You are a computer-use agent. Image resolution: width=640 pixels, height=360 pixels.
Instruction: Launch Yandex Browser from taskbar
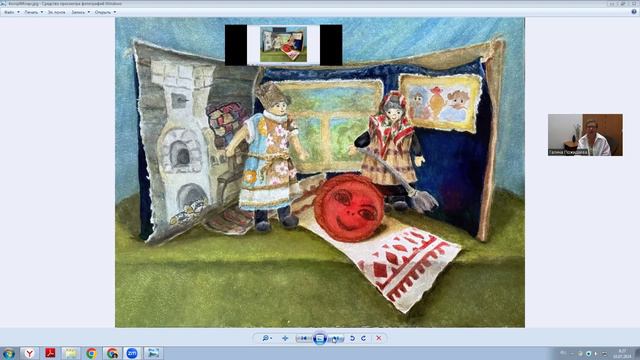coord(29,353)
